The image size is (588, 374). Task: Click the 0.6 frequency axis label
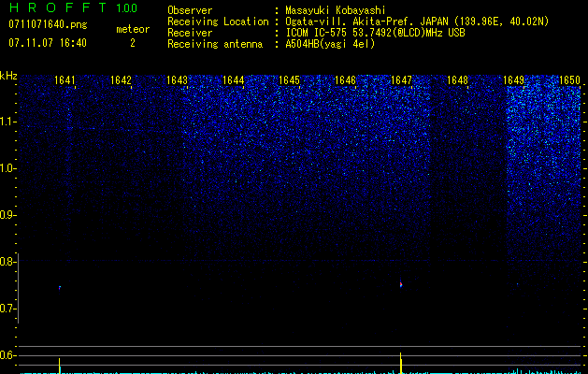[x=7, y=355]
